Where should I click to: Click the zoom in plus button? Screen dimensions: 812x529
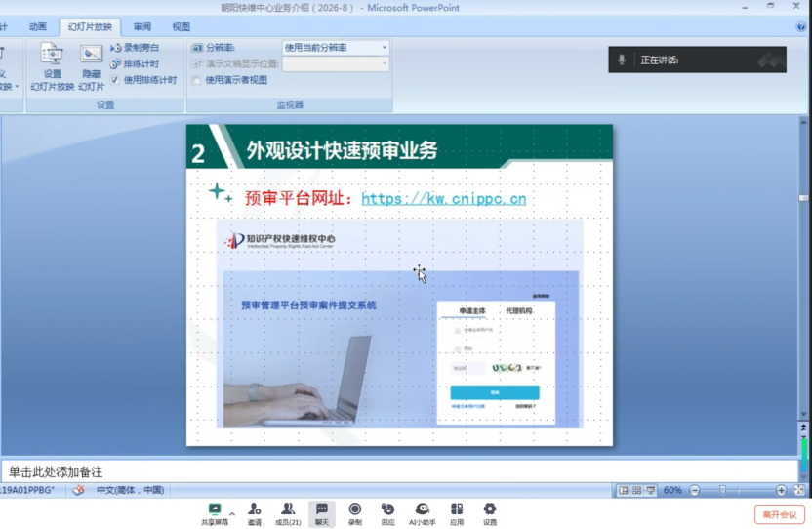(x=781, y=490)
